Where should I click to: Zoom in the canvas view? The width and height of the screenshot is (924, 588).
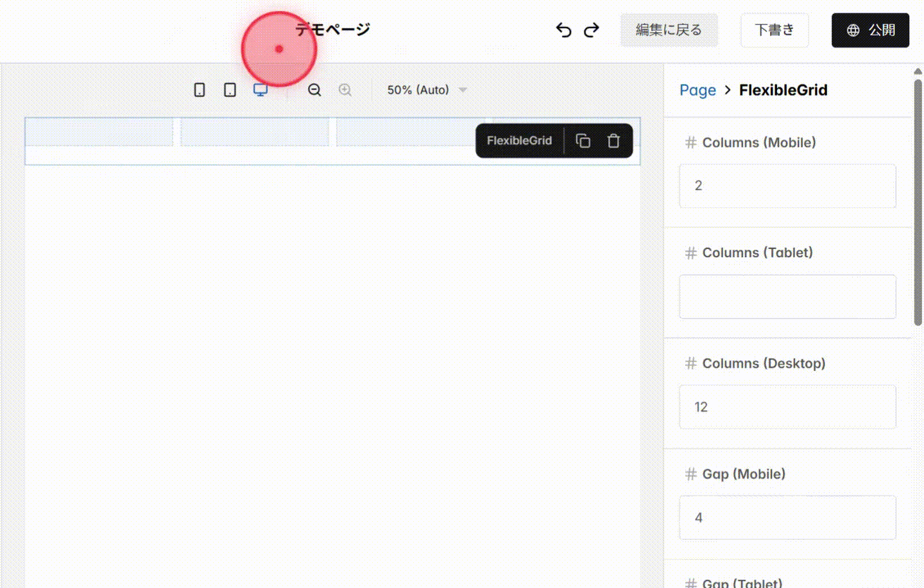click(x=345, y=90)
